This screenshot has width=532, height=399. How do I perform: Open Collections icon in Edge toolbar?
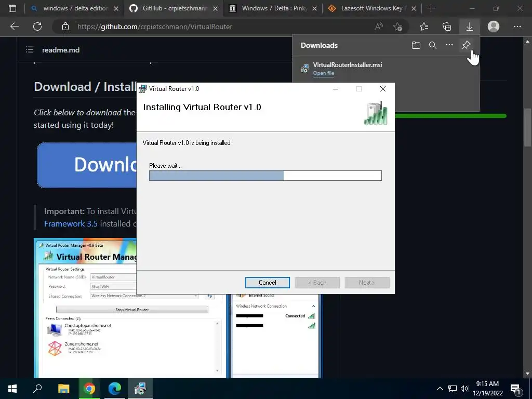pyautogui.click(x=447, y=26)
